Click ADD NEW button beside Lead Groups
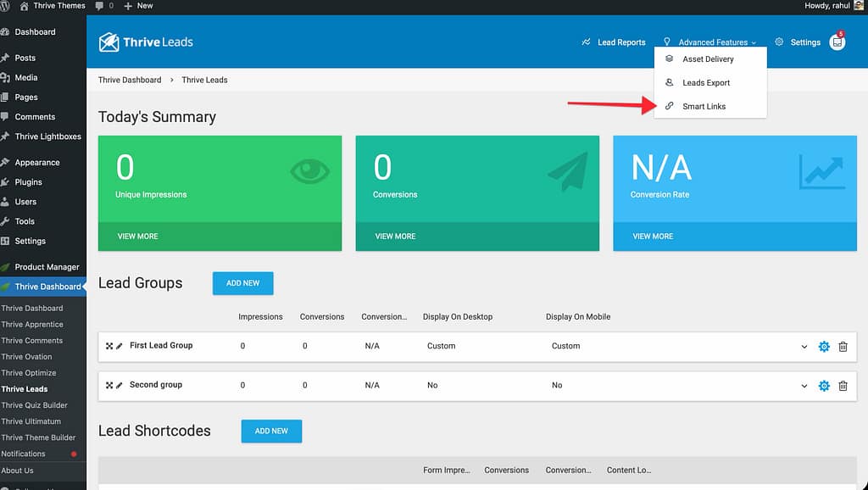Image resolution: width=868 pixels, height=490 pixels. point(242,283)
